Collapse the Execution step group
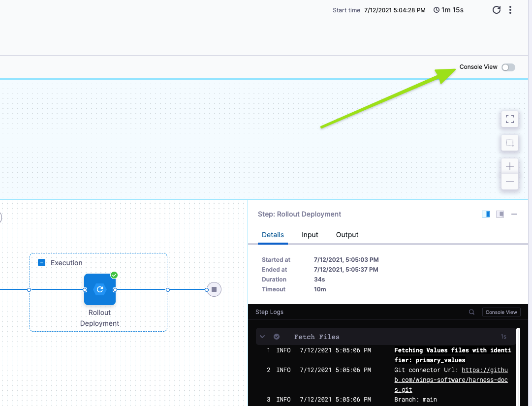The width and height of the screenshot is (532, 406). pyautogui.click(x=42, y=263)
